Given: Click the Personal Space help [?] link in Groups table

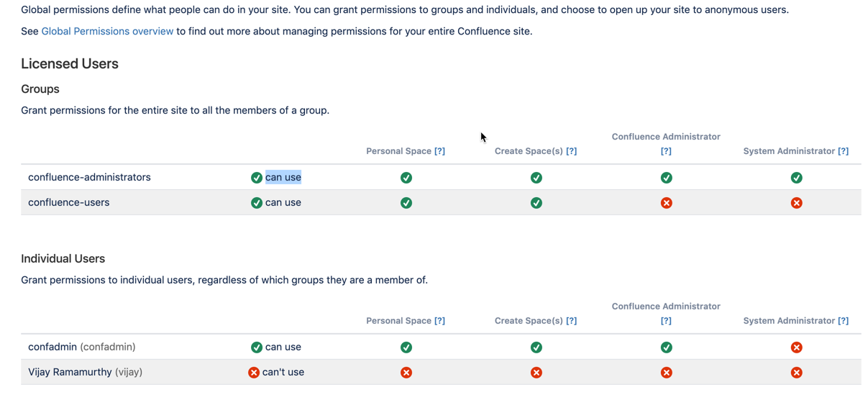Looking at the screenshot, I should click(x=439, y=151).
